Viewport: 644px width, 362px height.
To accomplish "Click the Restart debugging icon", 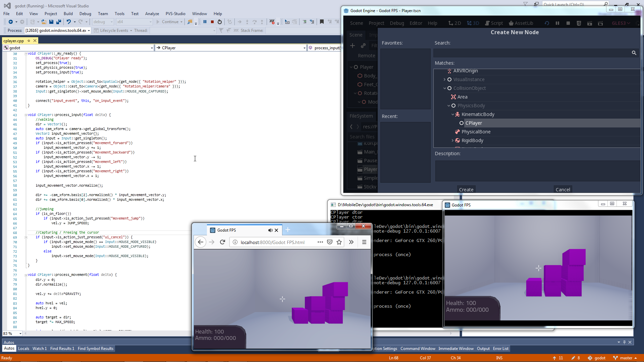I will pyautogui.click(x=220, y=22).
